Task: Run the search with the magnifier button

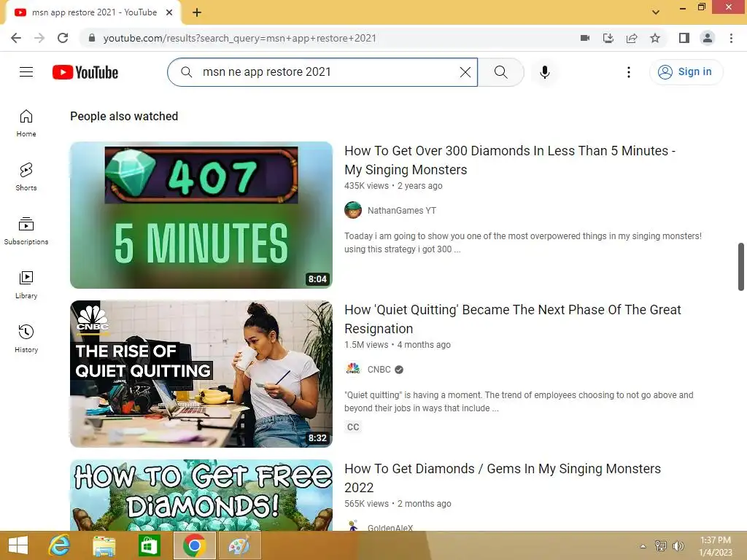Action: [500, 72]
